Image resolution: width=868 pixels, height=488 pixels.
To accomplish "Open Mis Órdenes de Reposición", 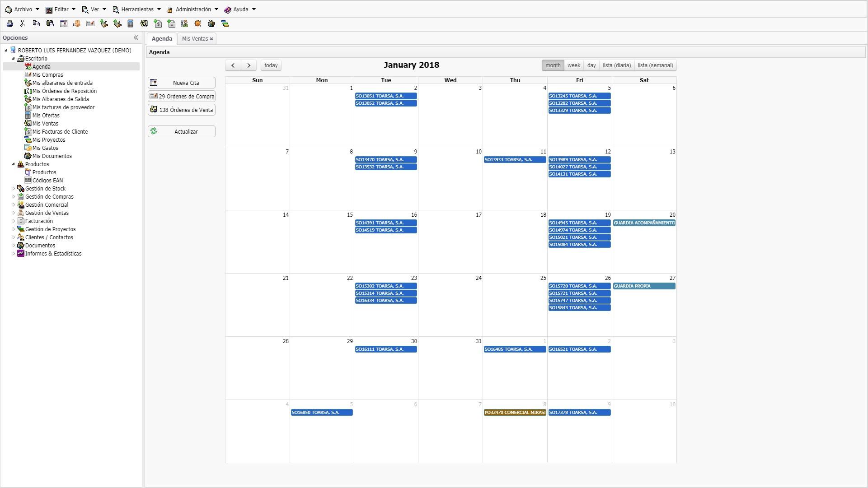I will 64,91.
